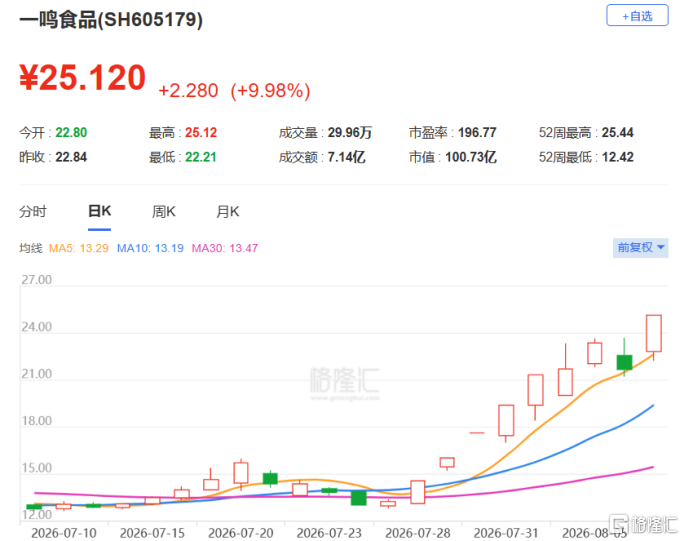Screen dimensions: 684x541
Task: Click the 昨收 value 22.84
Action: [71, 157]
